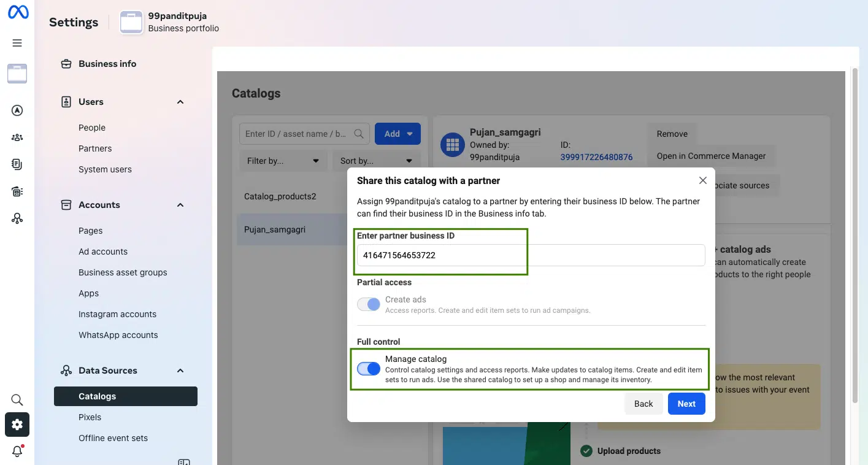Open Ad accounts page
The width and height of the screenshot is (868, 465).
point(103,252)
